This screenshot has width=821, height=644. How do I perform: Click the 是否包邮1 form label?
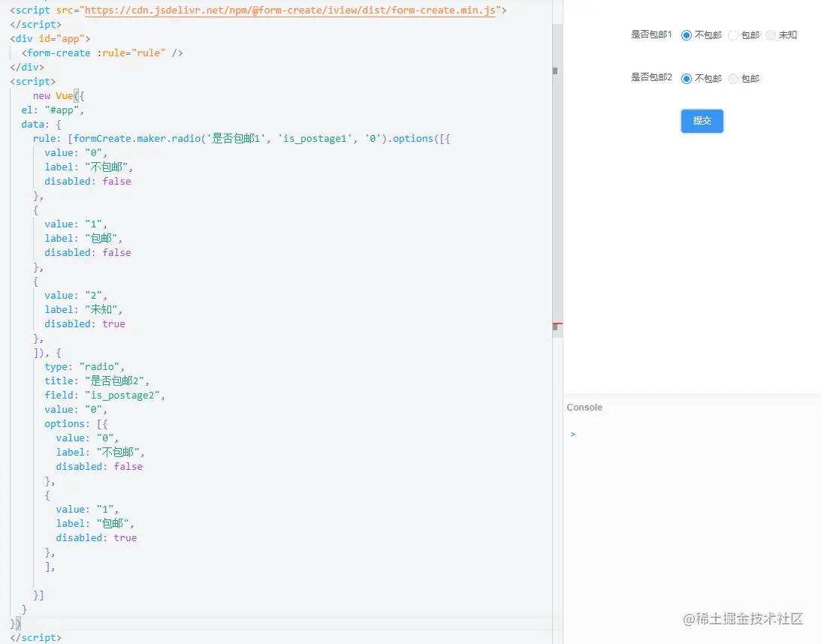click(651, 35)
